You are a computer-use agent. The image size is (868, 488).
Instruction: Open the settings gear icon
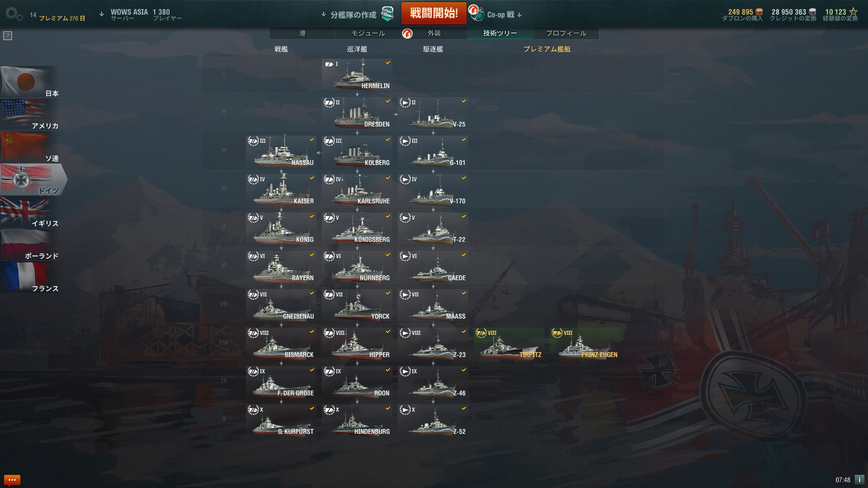tap(14, 14)
